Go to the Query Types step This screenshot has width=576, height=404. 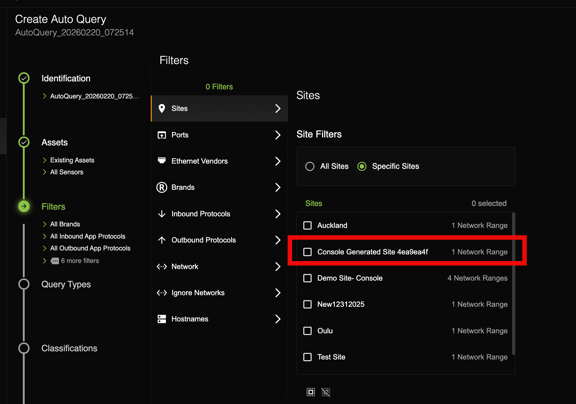(66, 285)
